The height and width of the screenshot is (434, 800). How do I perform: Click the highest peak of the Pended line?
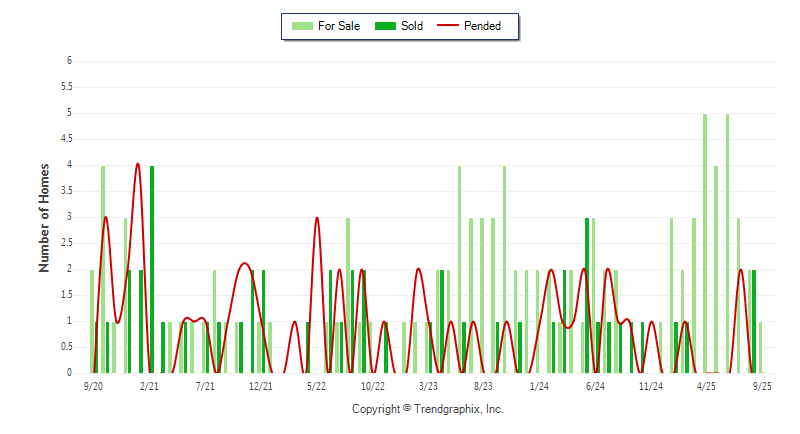pos(138,164)
